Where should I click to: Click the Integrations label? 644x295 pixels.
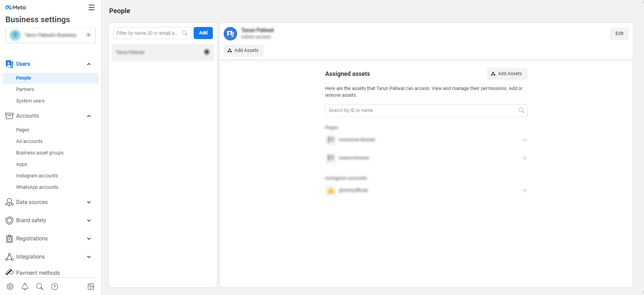(30, 257)
